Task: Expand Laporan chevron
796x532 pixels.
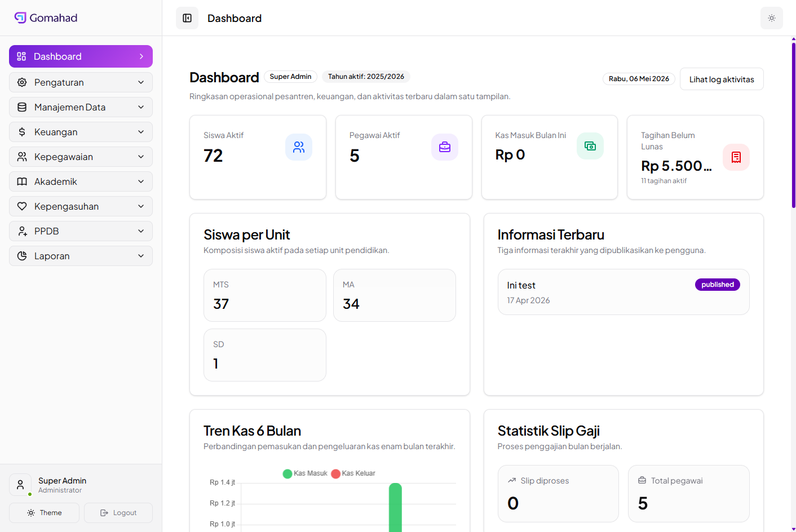Action: click(141, 256)
